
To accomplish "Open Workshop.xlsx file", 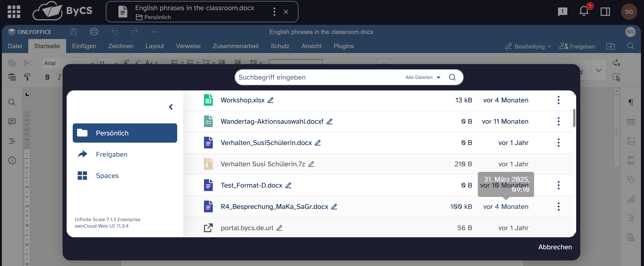I will point(242,100).
